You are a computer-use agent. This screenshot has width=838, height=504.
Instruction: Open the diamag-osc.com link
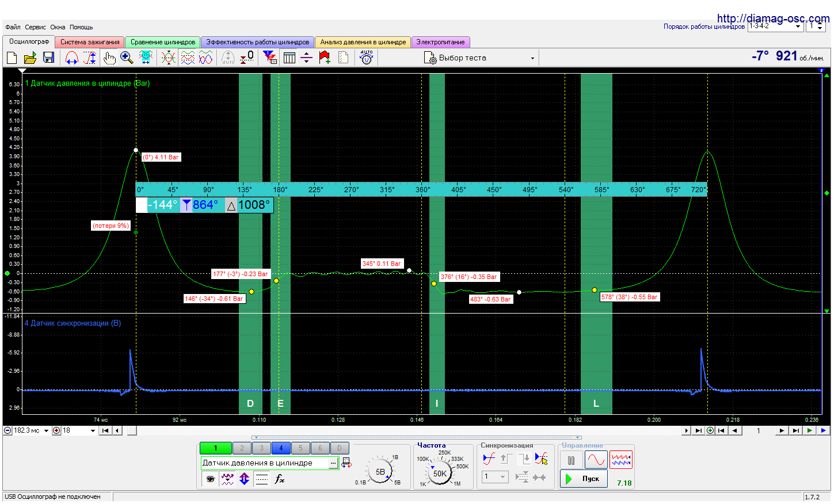click(773, 18)
